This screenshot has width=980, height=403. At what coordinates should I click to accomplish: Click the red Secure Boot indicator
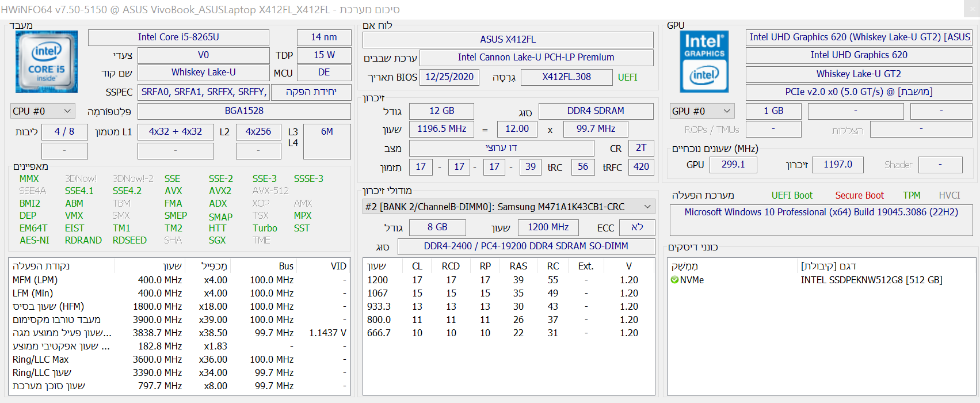coord(859,196)
